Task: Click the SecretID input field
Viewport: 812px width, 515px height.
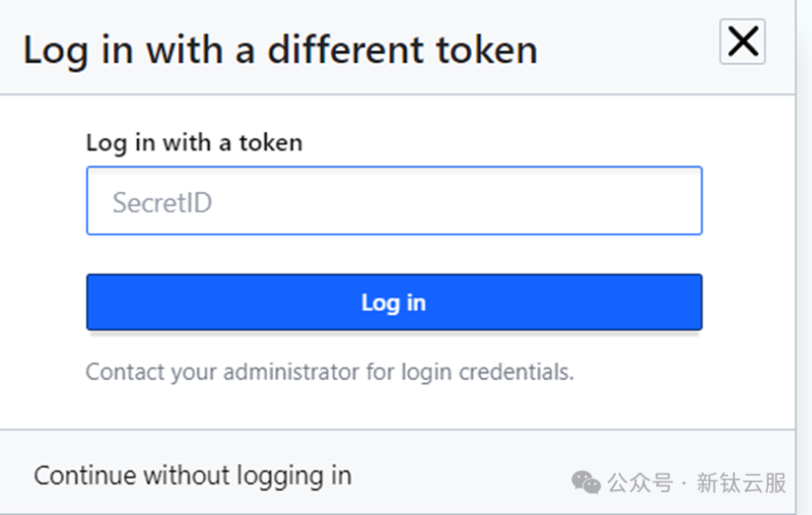Action: click(394, 201)
